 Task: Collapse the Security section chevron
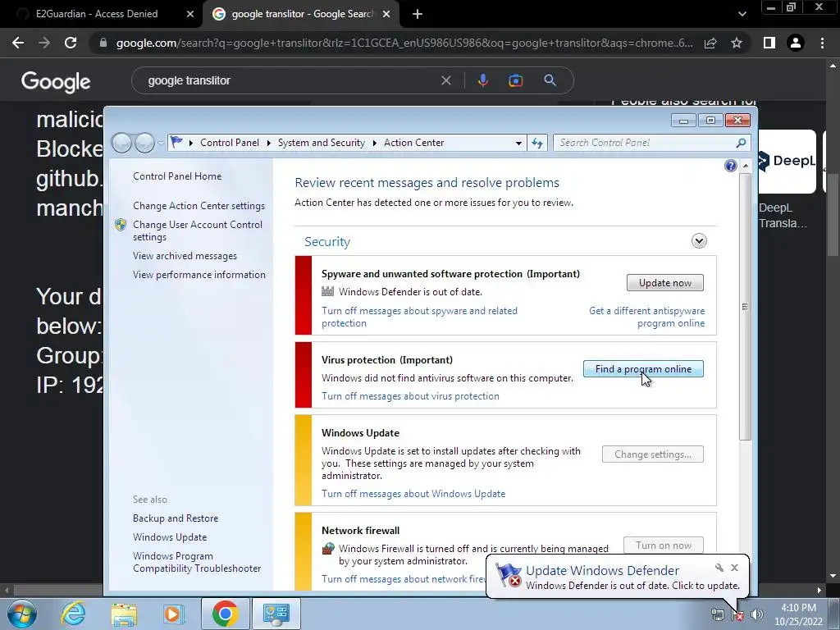(x=699, y=241)
